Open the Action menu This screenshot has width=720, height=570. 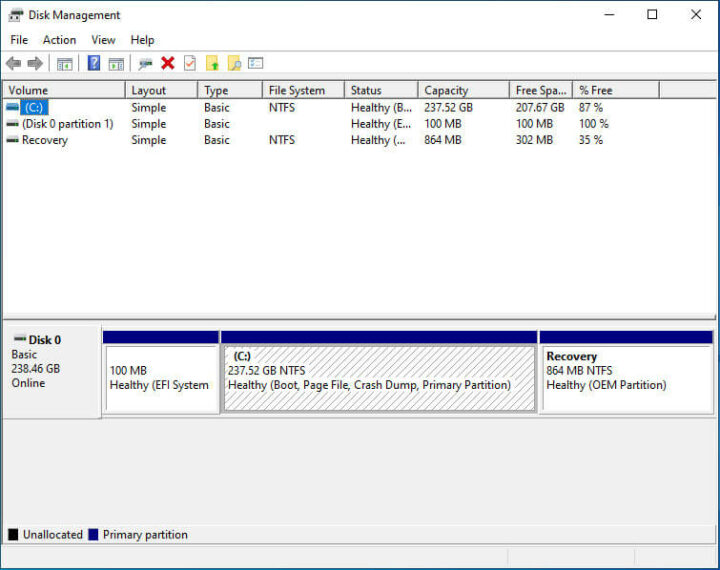pos(59,40)
